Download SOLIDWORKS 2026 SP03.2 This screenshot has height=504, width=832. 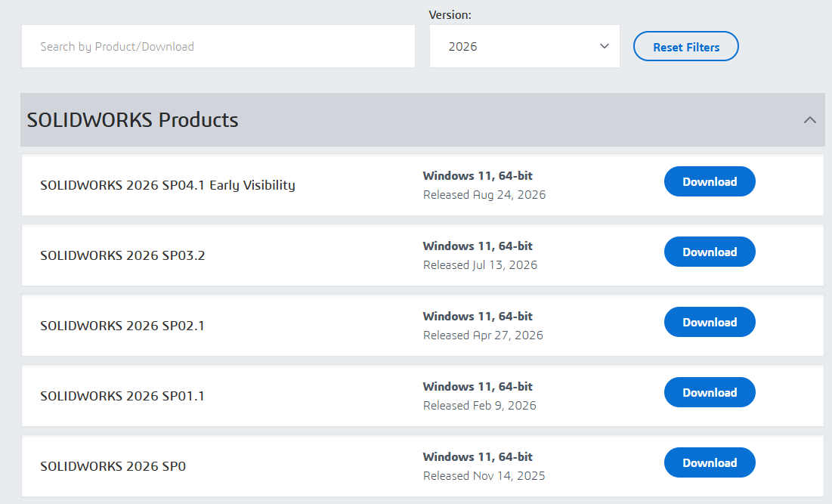710,252
